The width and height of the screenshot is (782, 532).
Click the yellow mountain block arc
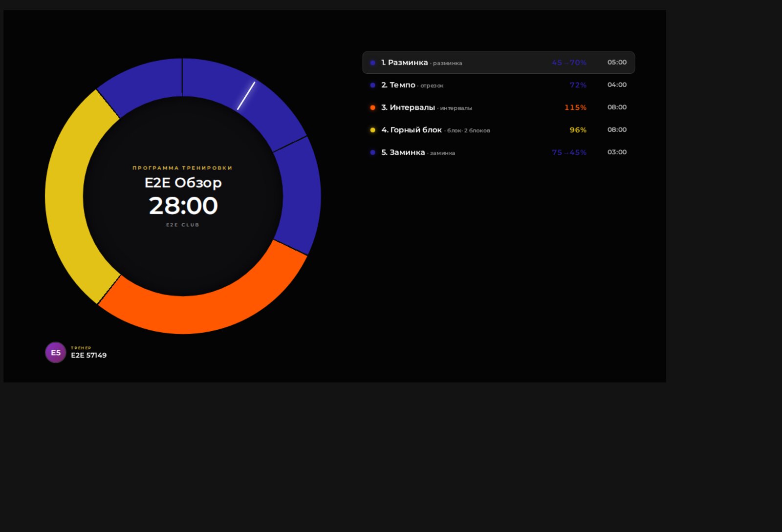[x=68, y=196]
